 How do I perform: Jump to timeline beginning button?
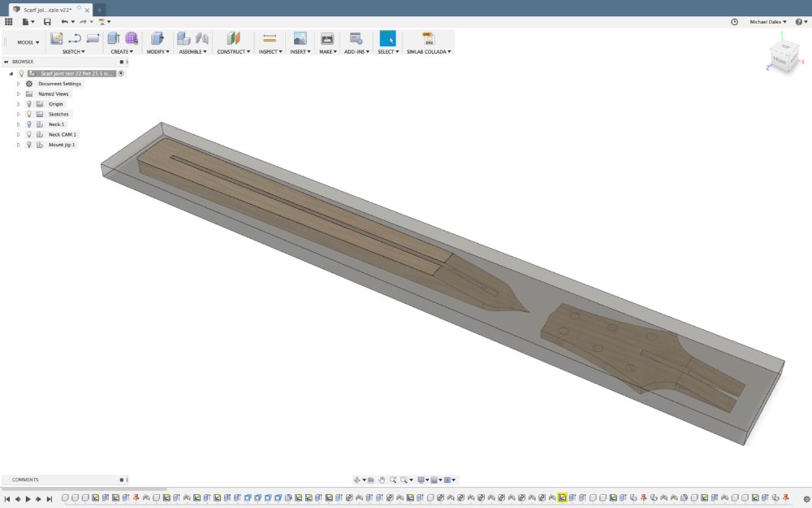[x=6, y=499]
